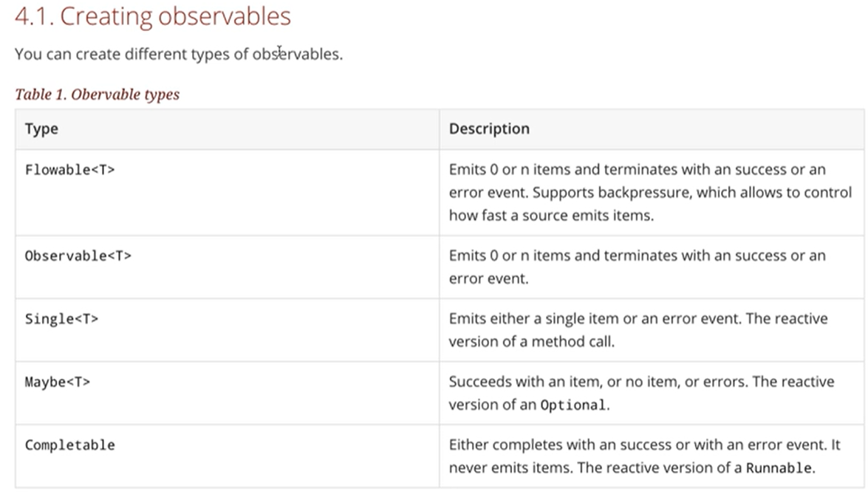Viewport: 868px width, 494px height.
Task: Click the 'Description' column header
Action: pyautogui.click(x=489, y=129)
